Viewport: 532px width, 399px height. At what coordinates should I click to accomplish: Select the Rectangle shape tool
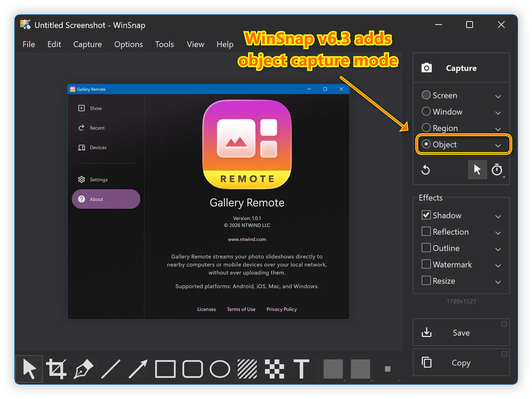tap(165, 369)
